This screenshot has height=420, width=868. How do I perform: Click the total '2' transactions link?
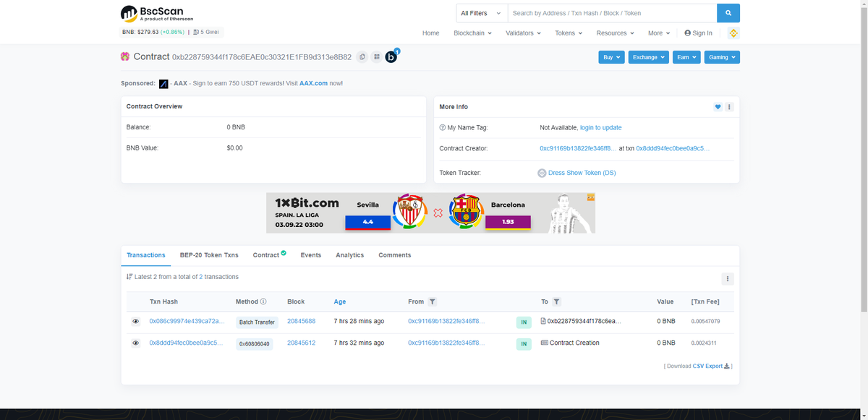(201, 277)
